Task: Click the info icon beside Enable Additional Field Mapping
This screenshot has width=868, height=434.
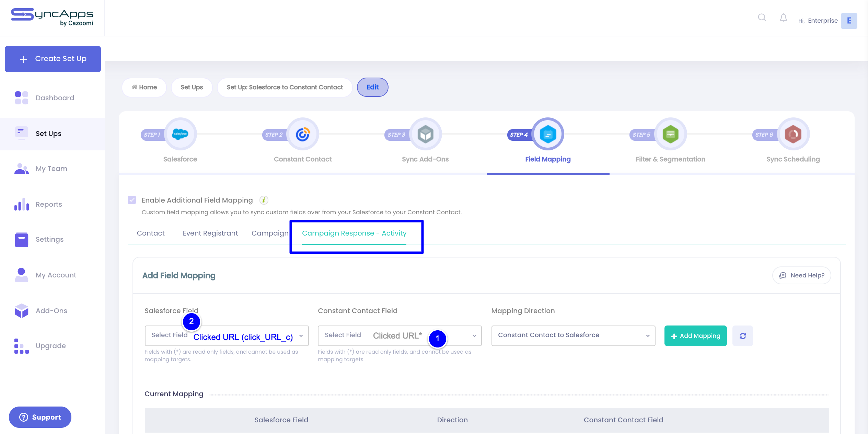Action: point(264,200)
